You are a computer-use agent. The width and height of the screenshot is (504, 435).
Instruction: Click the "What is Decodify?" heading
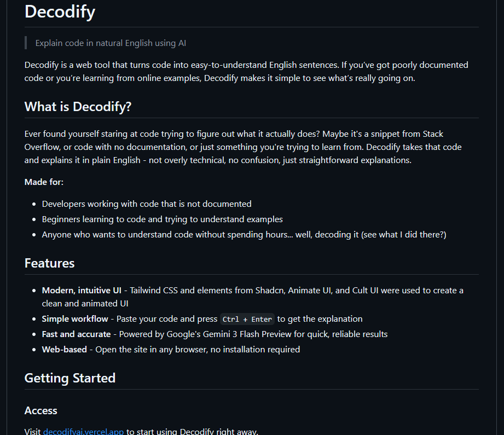click(x=78, y=106)
